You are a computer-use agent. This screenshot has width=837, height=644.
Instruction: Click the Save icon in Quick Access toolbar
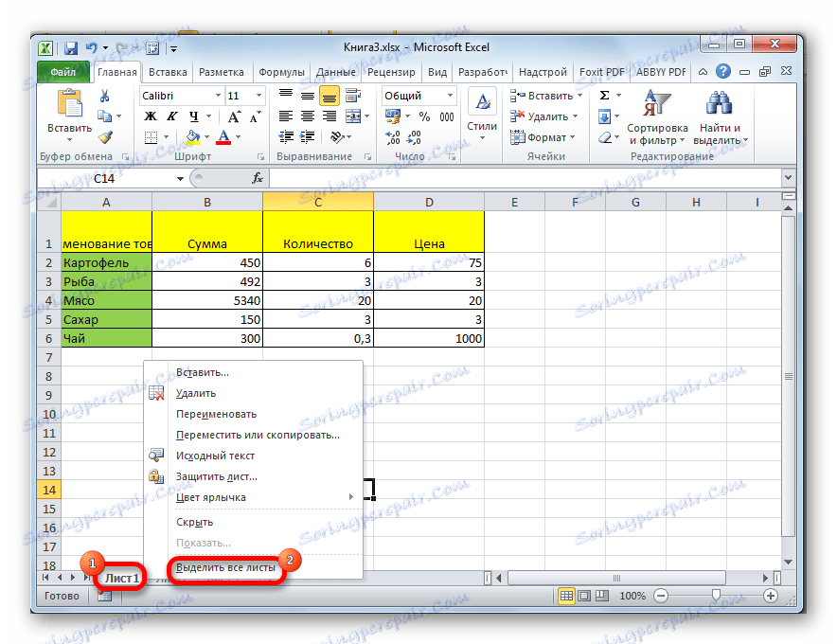70,47
